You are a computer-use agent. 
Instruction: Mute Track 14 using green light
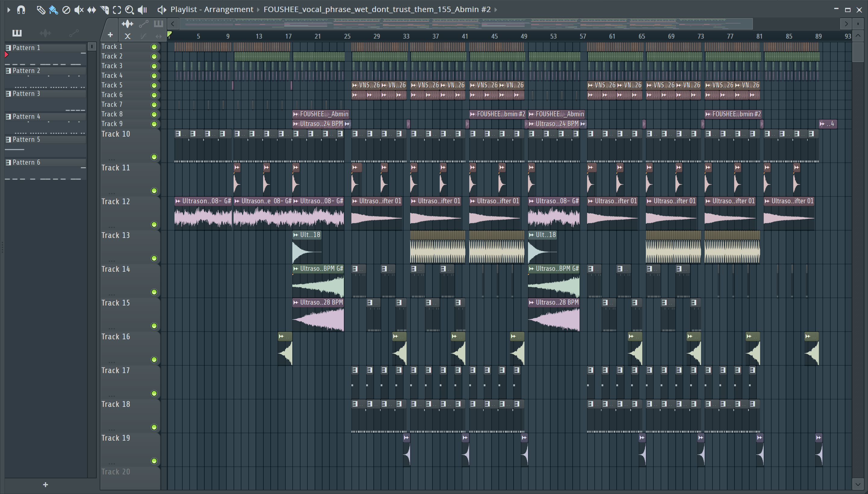tap(154, 292)
